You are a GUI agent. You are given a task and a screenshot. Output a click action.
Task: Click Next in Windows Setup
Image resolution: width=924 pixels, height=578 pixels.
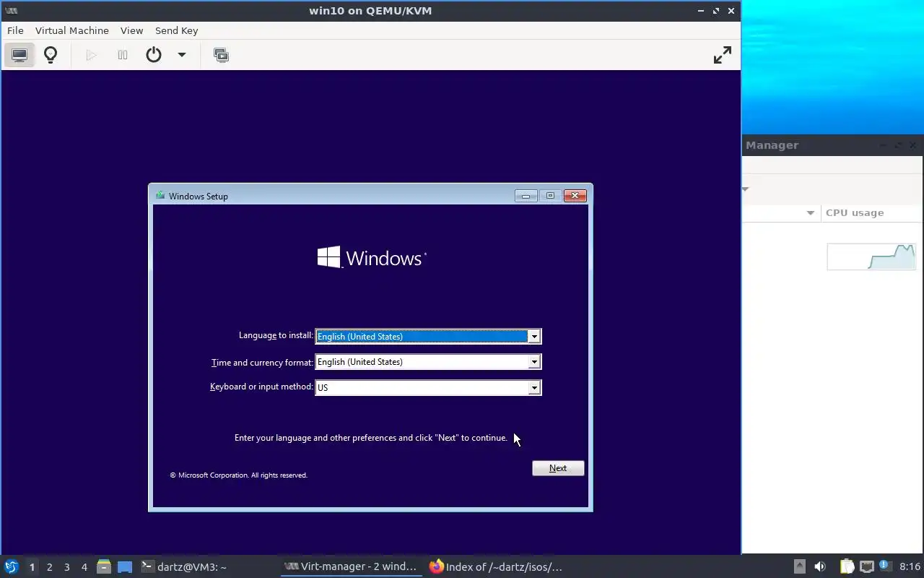click(x=558, y=468)
